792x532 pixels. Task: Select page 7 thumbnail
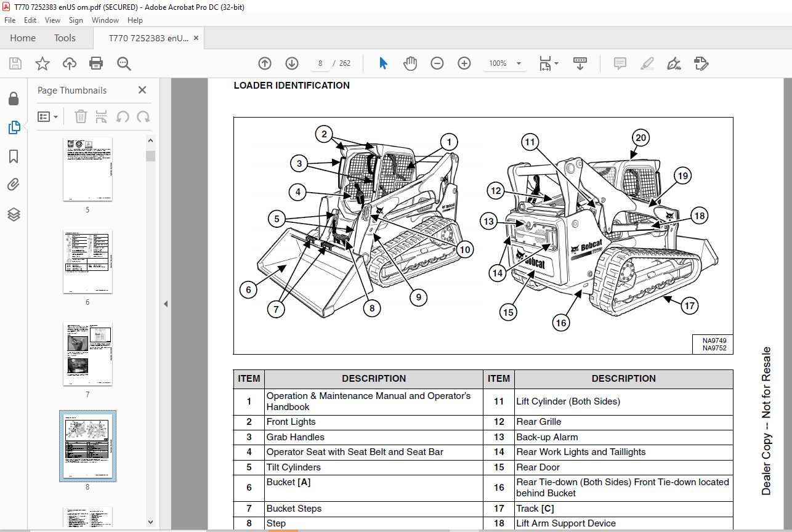[87, 354]
